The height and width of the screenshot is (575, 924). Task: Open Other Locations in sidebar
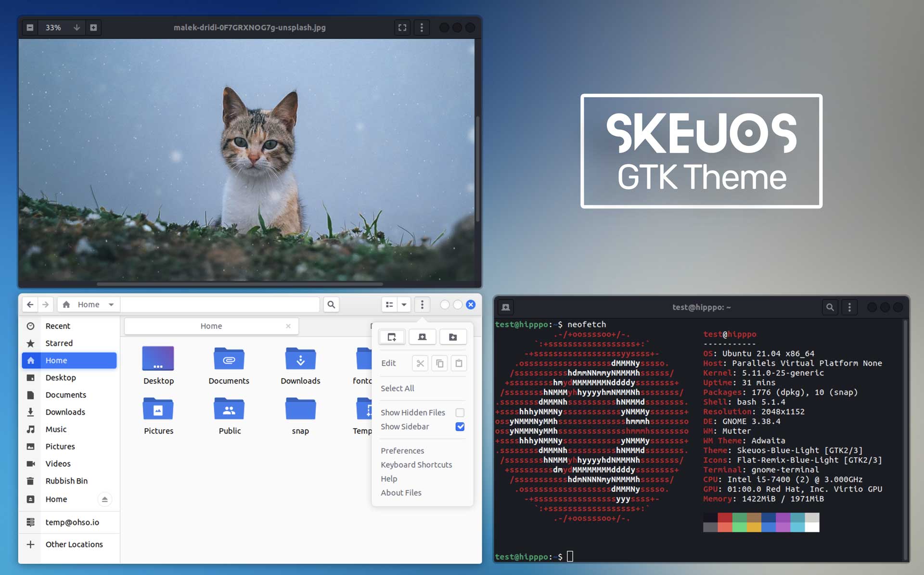pos(70,544)
